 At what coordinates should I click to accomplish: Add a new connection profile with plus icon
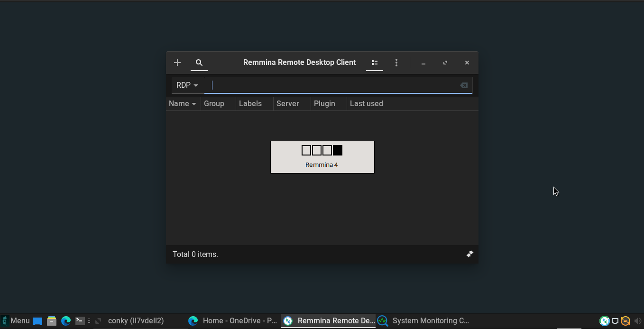[x=177, y=63]
